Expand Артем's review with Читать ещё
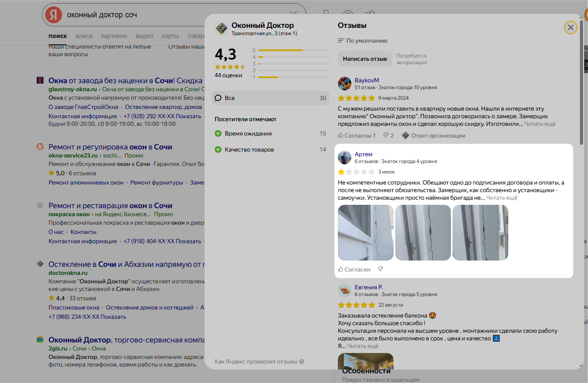The image size is (588, 383). point(502,198)
